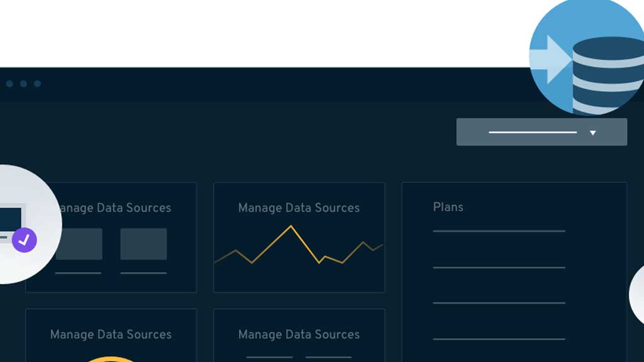
Task: Click the blue database import icon
Action: [x=587, y=56]
